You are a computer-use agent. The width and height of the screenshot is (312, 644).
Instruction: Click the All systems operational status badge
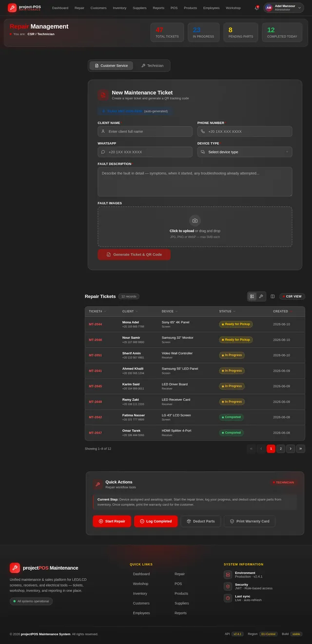pyautogui.click(x=31, y=601)
